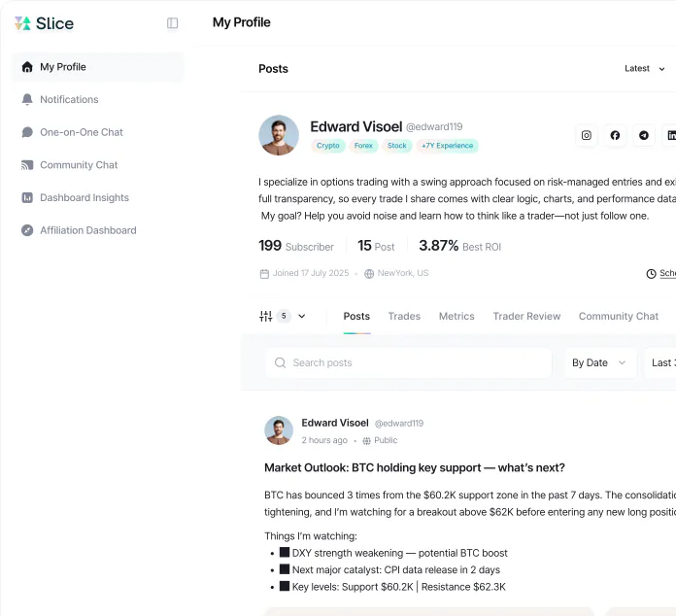The width and height of the screenshot is (676, 616).
Task: Open the Facebook social link
Action: coord(615,135)
